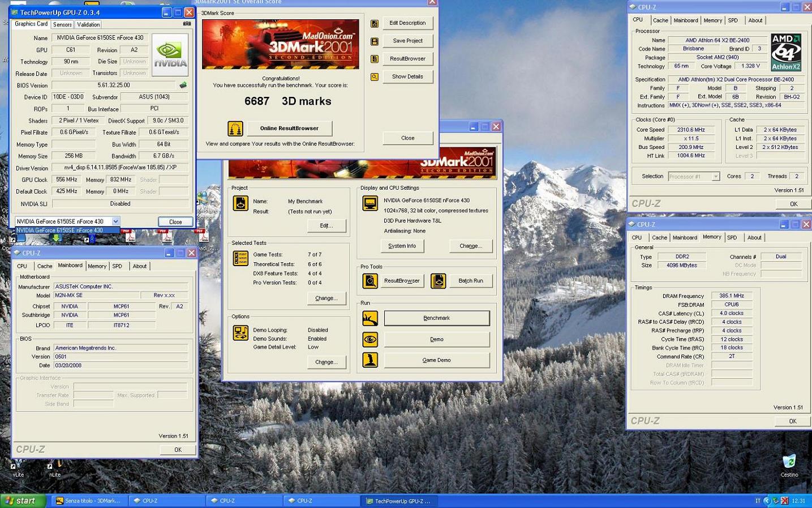Viewport: 812px width, 508px height.
Task: Click Change... under Selected Tests
Action: tap(326, 298)
